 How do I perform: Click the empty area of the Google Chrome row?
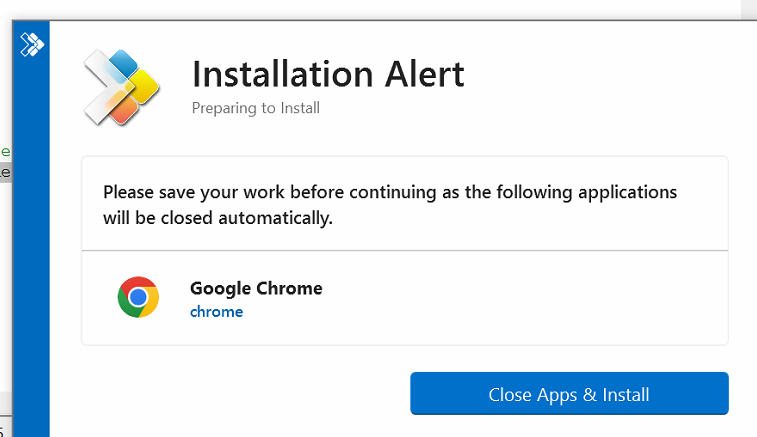521,297
